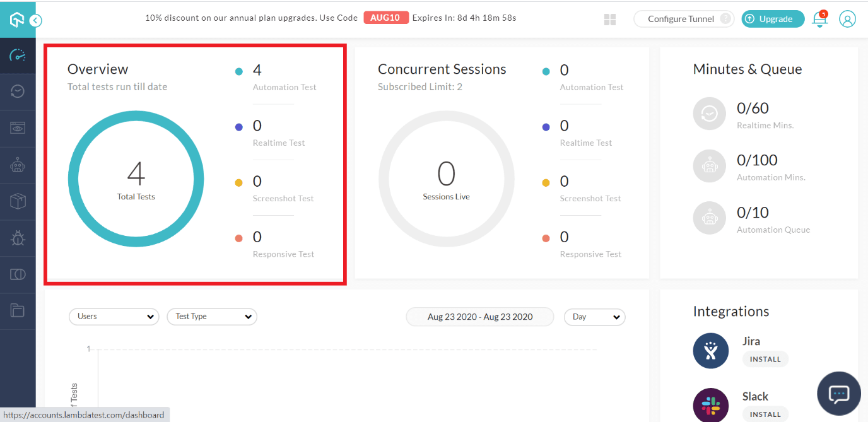
Task: Expand the Test Type dropdown
Action: click(211, 317)
